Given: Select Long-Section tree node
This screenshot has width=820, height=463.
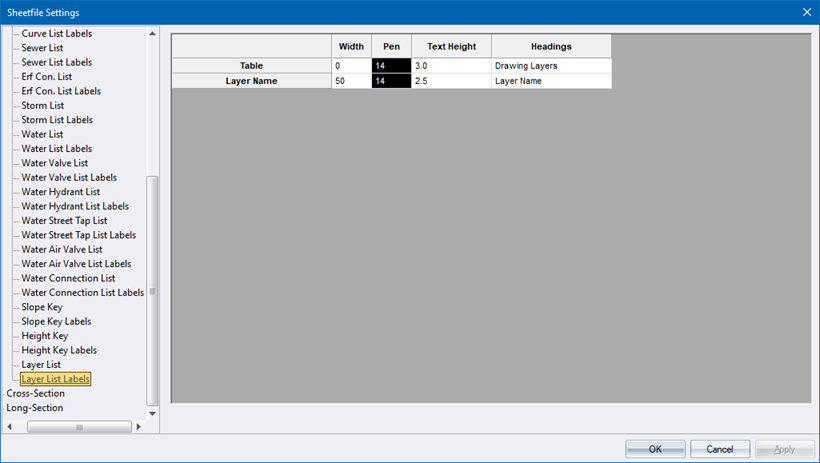Looking at the screenshot, I should point(34,408).
